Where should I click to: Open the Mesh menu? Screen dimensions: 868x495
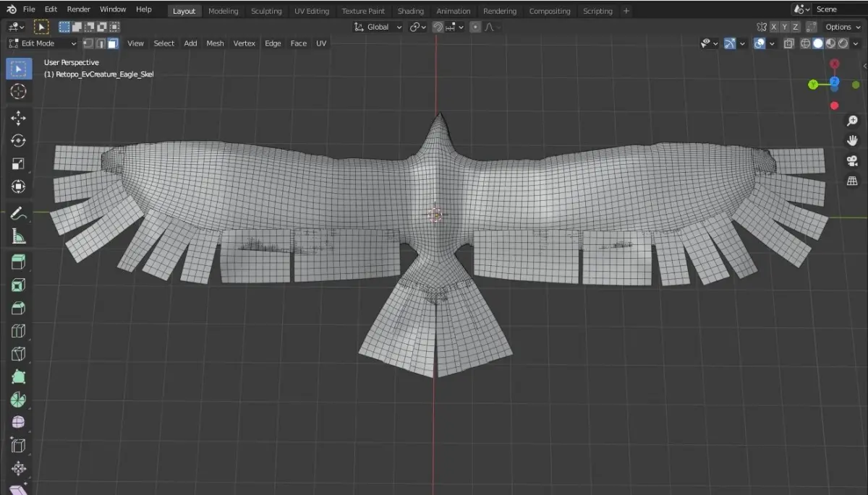215,43
